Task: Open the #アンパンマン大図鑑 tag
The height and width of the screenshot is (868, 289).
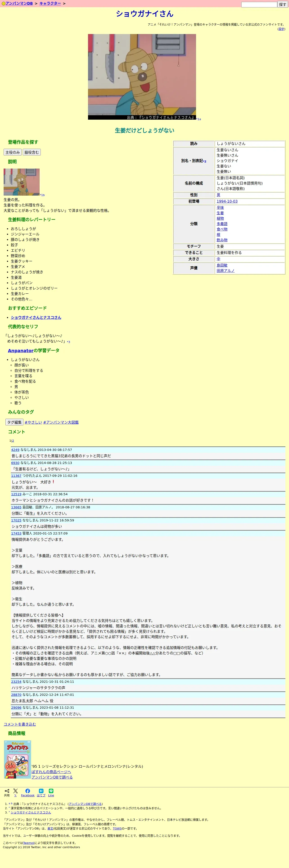Action: 61,422
